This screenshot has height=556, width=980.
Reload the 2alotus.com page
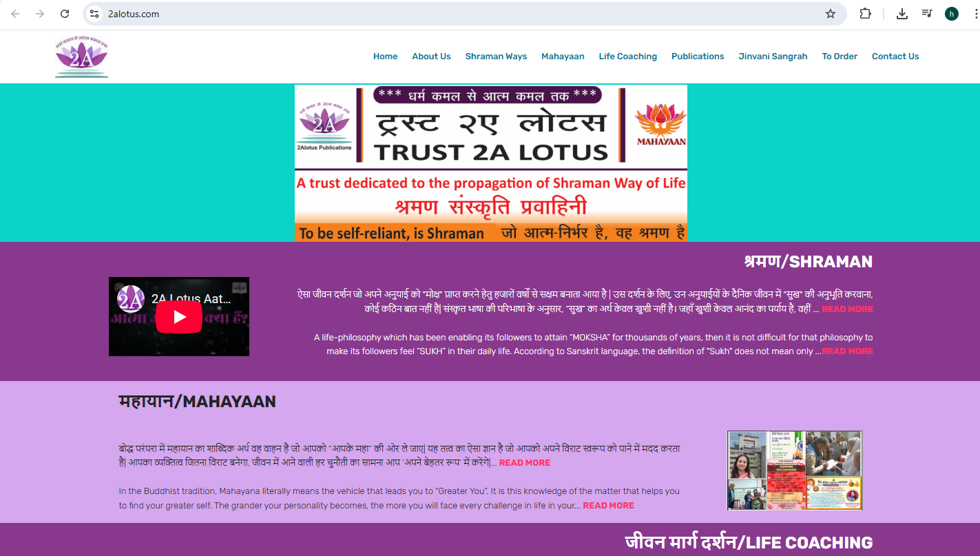coord(65,14)
